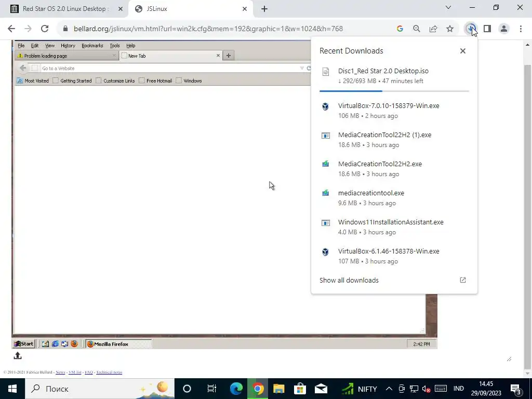The image size is (532, 399).
Task: Switch to Red Star OS 2.0 tab
Action: pos(64,9)
